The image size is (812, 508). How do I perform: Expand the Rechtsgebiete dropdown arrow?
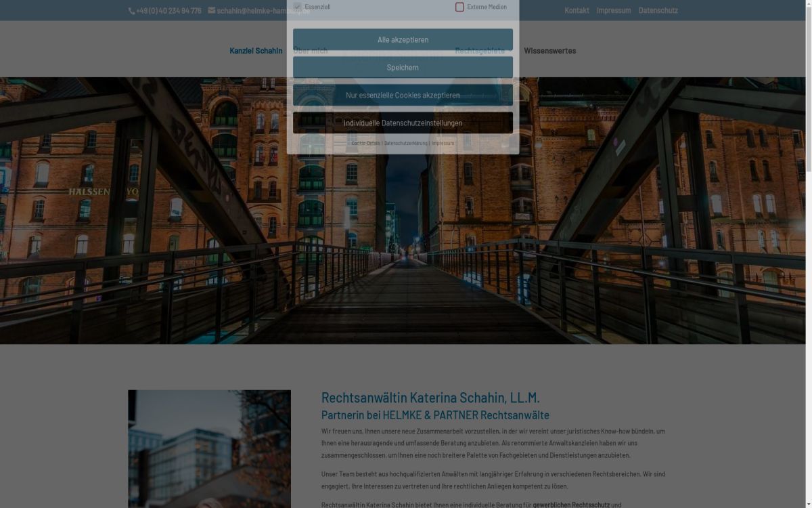(511, 50)
